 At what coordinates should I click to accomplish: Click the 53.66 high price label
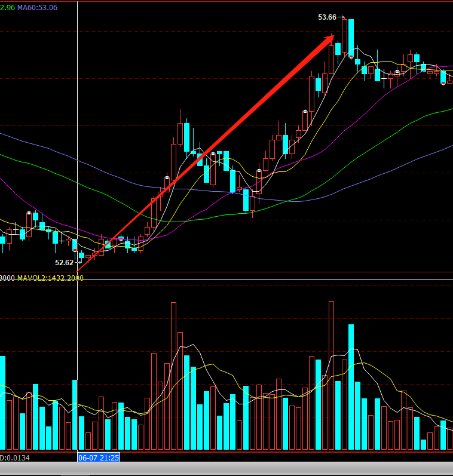(327, 17)
